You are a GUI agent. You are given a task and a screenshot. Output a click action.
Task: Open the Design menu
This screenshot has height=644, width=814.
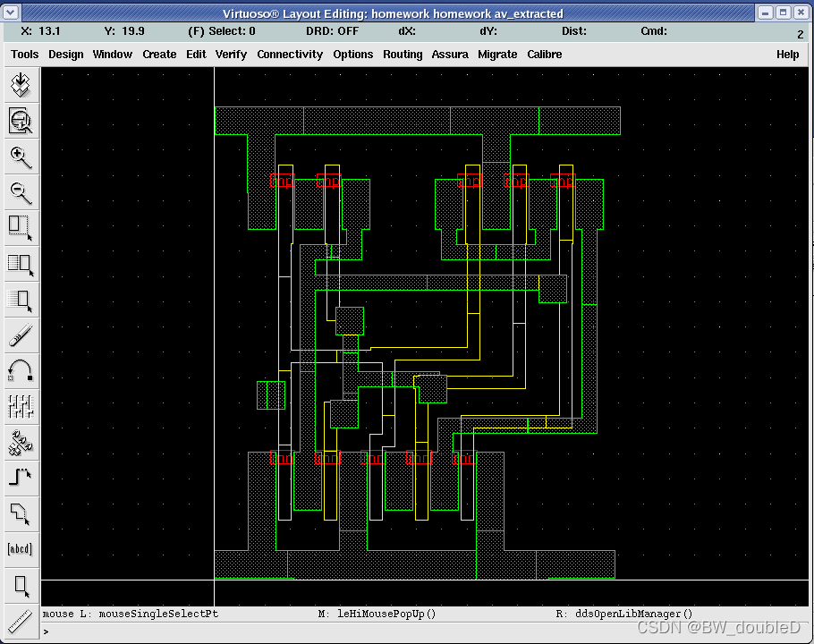66,55
